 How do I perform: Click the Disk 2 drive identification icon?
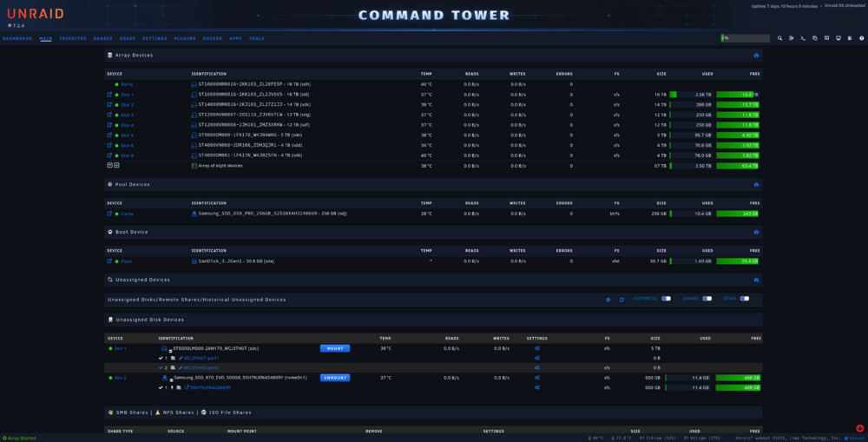pyautogui.click(x=194, y=105)
